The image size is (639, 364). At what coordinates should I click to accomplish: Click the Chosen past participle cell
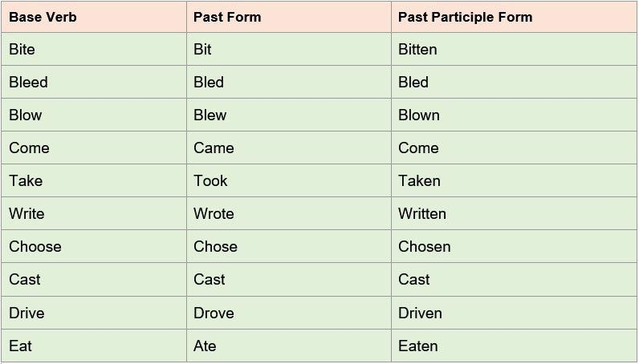click(x=424, y=247)
